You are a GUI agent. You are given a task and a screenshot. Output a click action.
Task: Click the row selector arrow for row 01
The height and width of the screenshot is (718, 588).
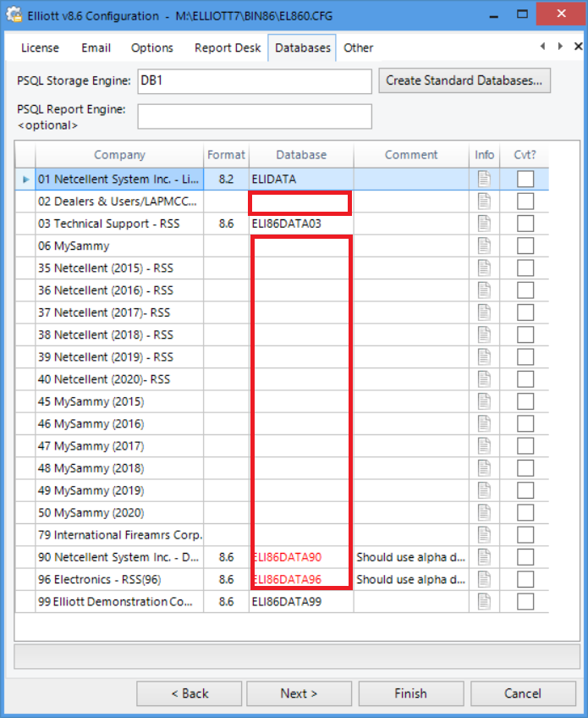tap(25, 179)
